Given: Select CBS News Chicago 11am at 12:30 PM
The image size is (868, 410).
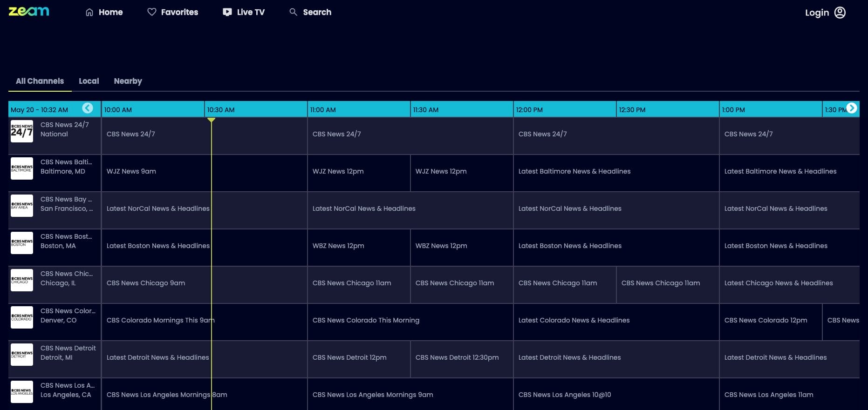Looking at the screenshot, I should pos(668,285).
